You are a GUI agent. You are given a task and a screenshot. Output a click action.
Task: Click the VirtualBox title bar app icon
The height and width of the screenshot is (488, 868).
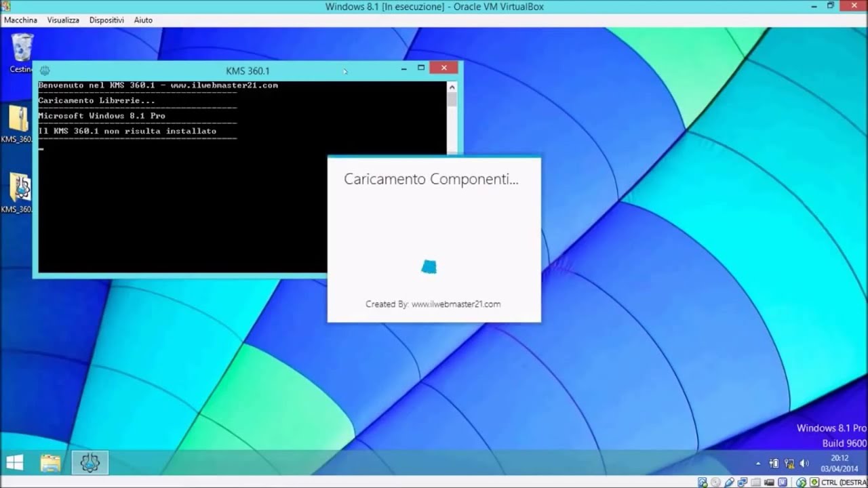click(5, 6)
